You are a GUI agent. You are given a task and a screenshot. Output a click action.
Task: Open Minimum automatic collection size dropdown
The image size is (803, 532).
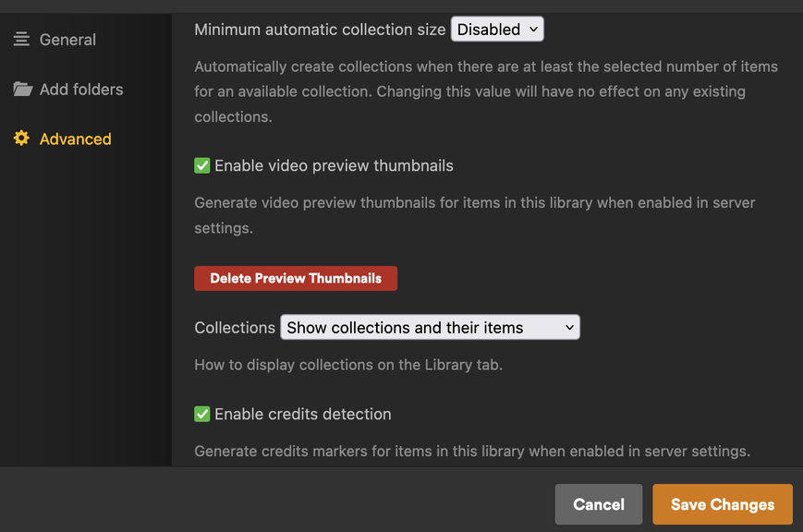pyautogui.click(x=497, y=30)
